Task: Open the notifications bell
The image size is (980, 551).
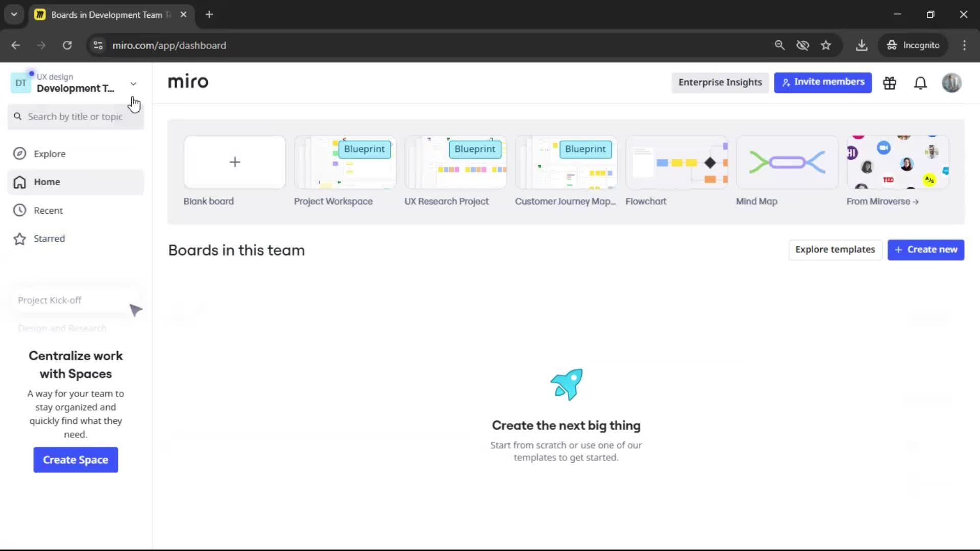Action: pos(920,83)
